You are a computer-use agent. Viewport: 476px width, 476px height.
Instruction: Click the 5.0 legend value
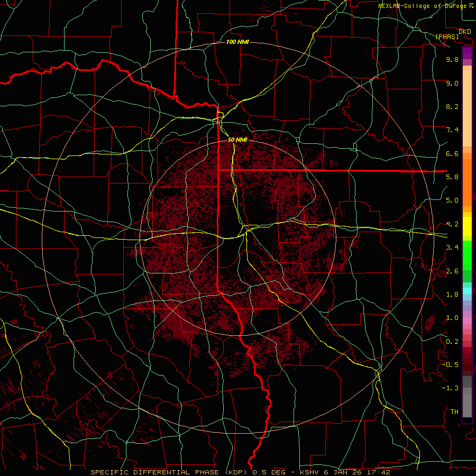tap(452, 200)
